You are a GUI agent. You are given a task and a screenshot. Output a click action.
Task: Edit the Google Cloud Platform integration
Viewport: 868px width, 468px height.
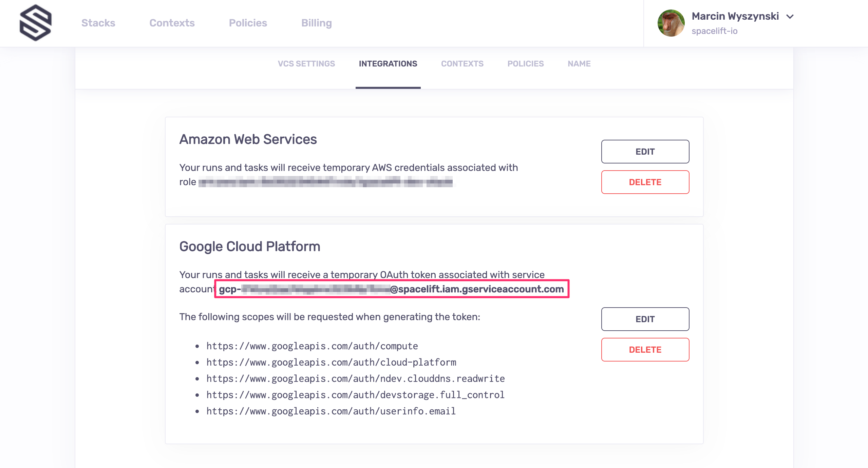[x=645, y=319]
